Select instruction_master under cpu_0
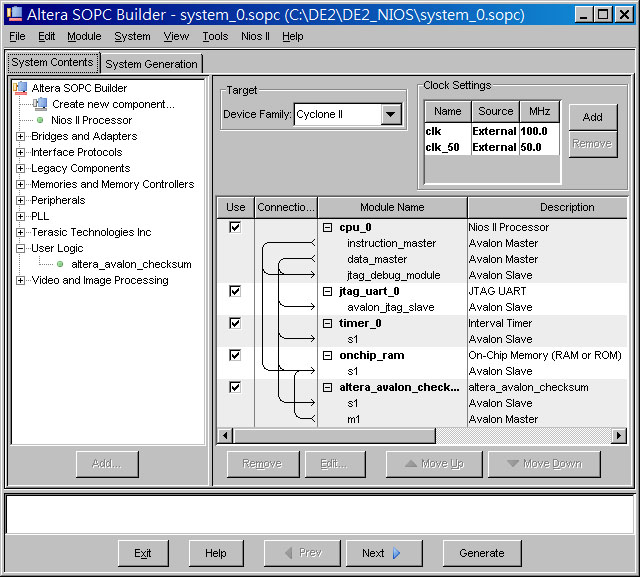 (x=391, y=243)
